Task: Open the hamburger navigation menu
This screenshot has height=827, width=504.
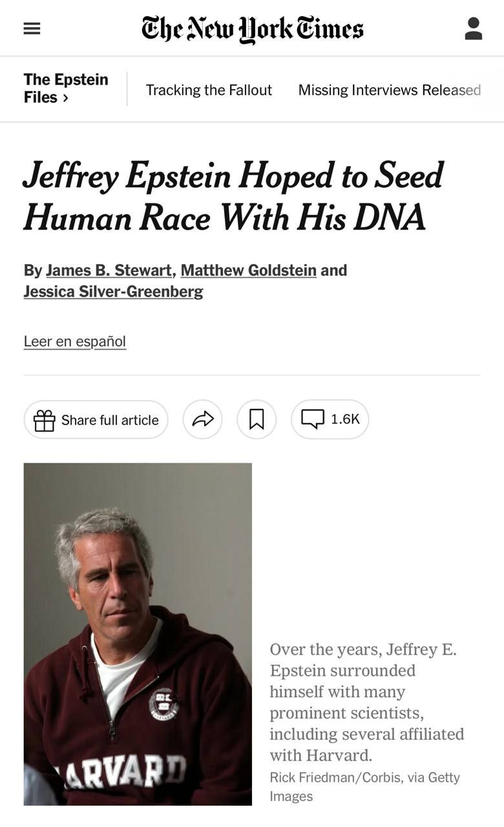Action: [32, 29]
